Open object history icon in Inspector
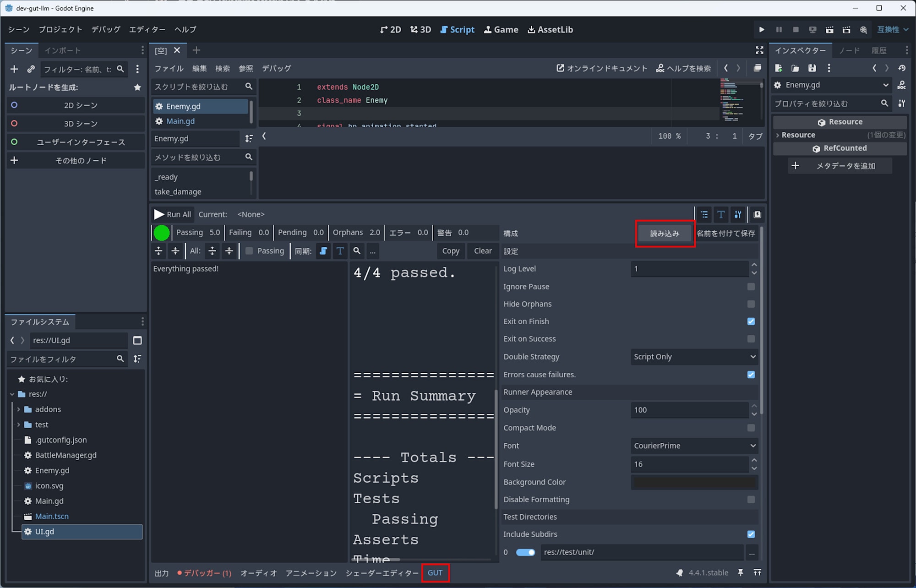The height and width of the screenshot is (588, 916). 902,68
